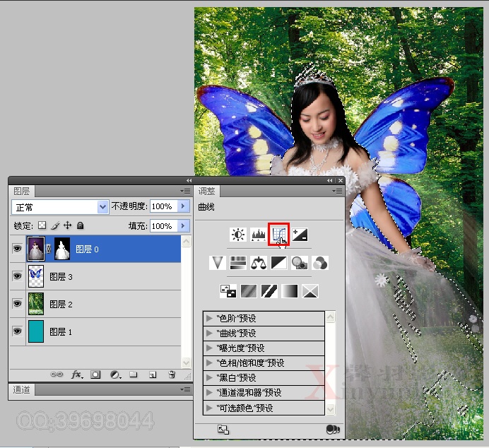Image resolution: width=489 pixels, height=448 pixels.
Task: Open the layer style fx menu
Action: click(77, 374)
